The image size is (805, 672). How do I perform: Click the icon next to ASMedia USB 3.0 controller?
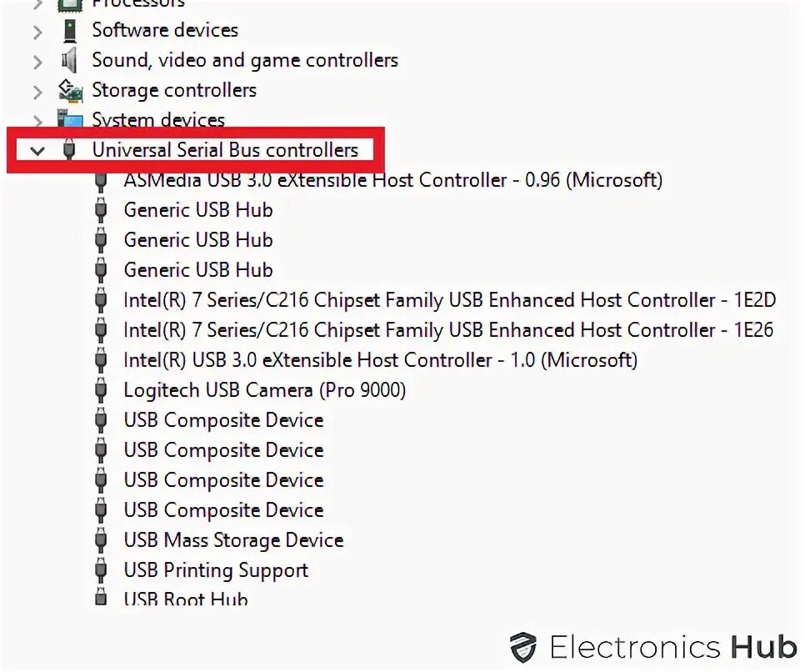click(x=101, y=181)
